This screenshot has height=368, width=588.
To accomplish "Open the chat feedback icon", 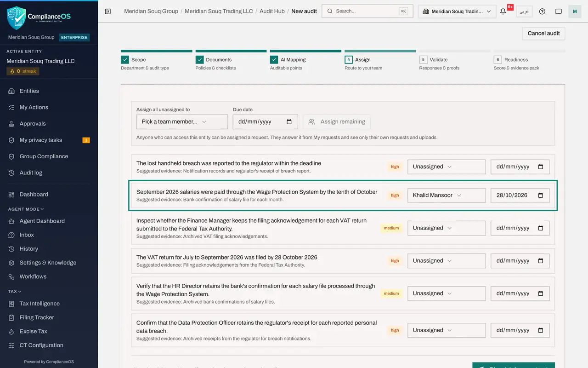I will [x=559, y=11].
